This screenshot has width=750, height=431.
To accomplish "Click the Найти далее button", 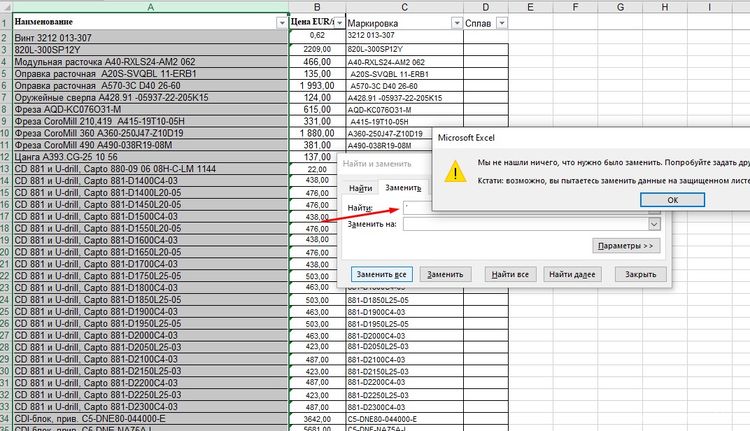I will click(572, 274).
